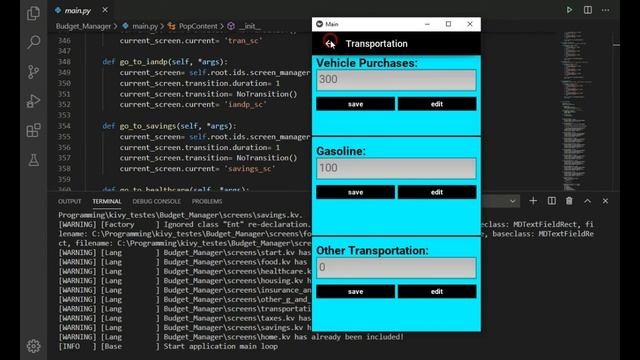Screen dimensions: 640x360
Task: Open the Explorer view in activity bar
Action: [33, 13]
